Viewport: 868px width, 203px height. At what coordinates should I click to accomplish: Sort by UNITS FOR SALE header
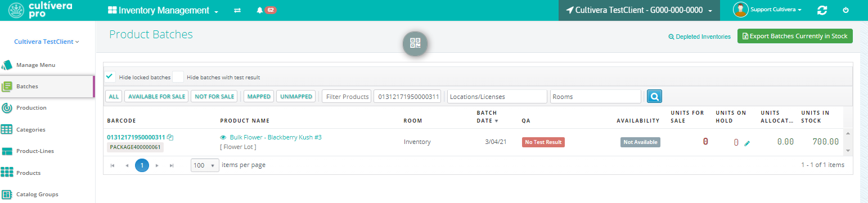click(687, 116)
